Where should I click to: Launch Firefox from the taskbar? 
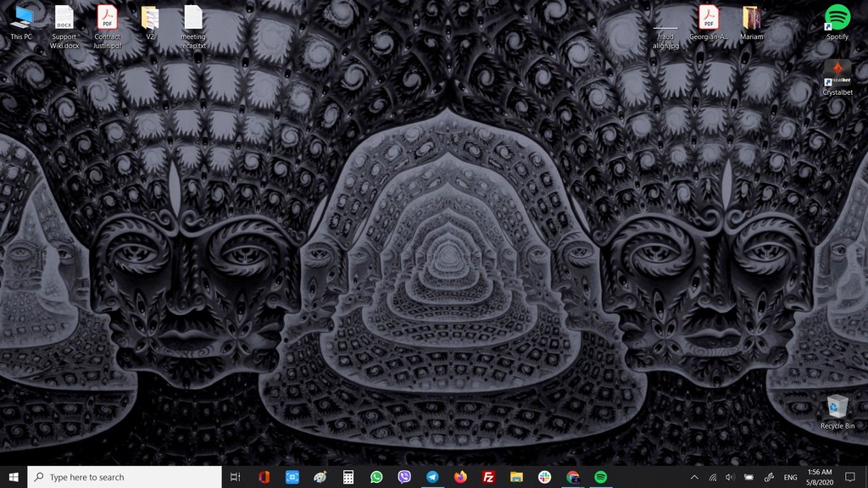(x=460, y=477)
